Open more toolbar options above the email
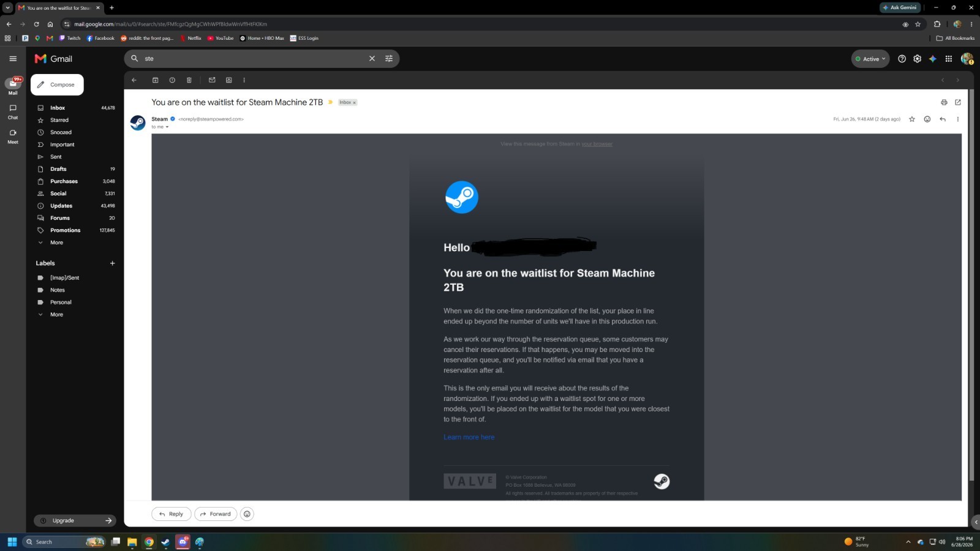Viewport: 980px width, 551px height. 244,80
